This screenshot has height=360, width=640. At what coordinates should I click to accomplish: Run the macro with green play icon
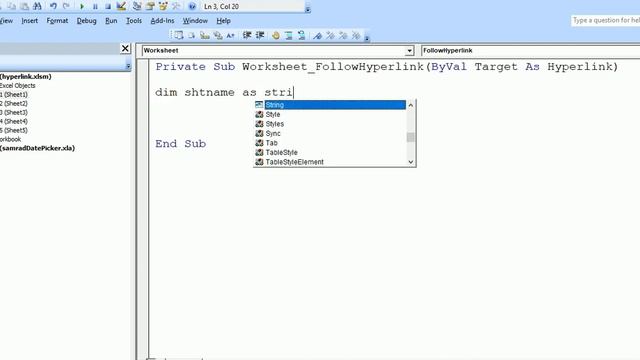[82, 7]
